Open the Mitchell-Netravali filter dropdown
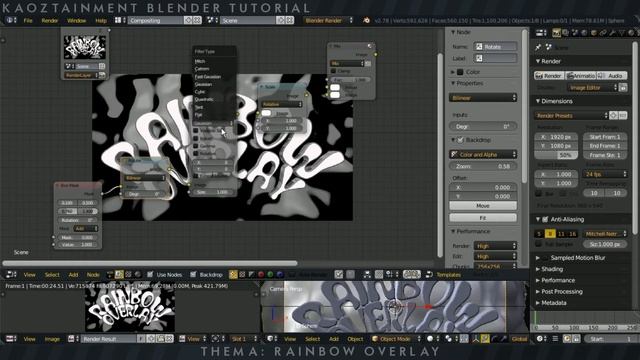The height and width of the screenshot is (360, 640). [605, 234]
